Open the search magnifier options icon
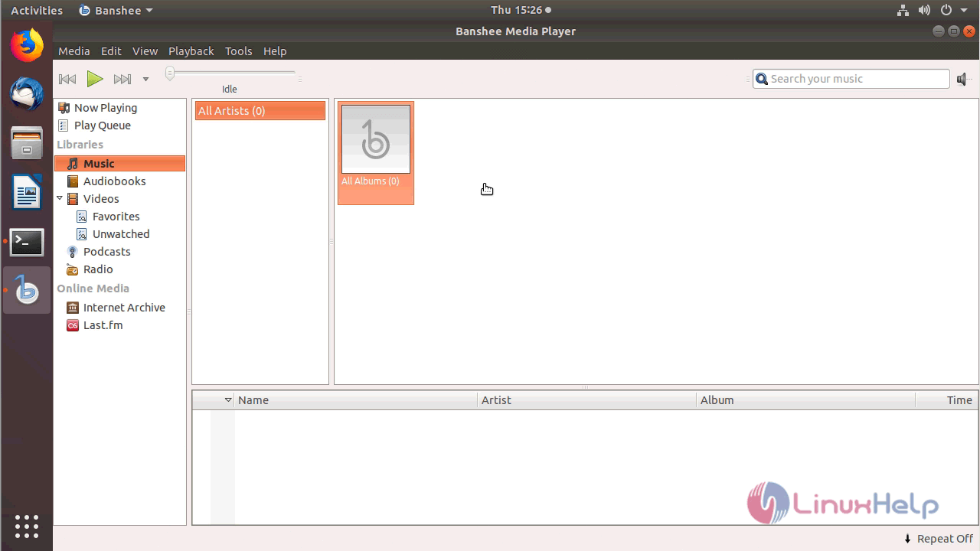Viewport: 980px width, 551px height. pos(761,79)
